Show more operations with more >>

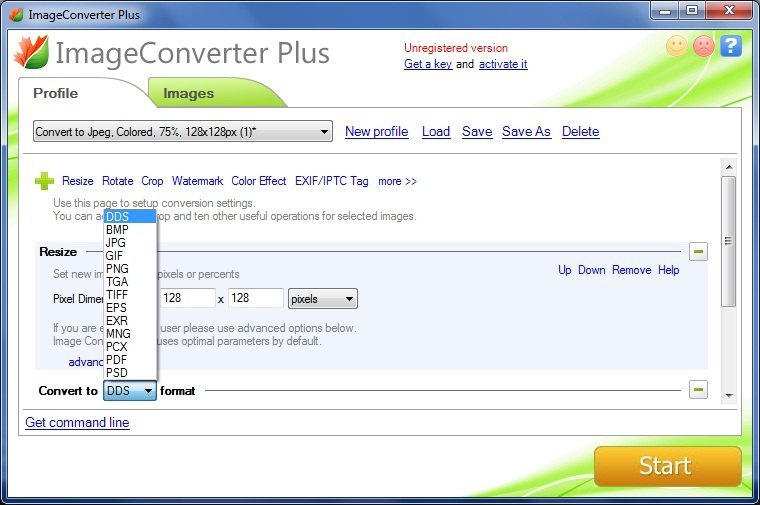pyautogui.click(x=397, y=181)
